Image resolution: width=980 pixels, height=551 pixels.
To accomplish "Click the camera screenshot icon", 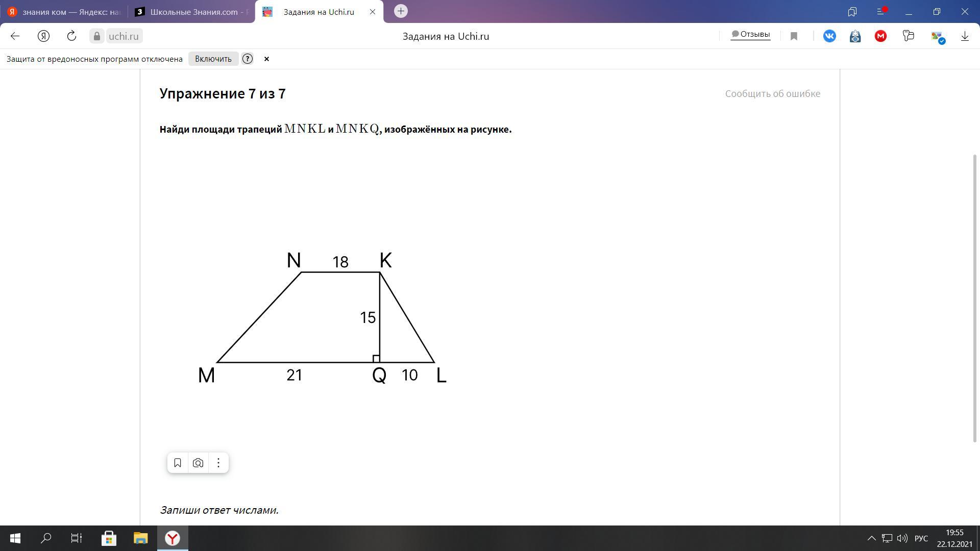I will 198,463.
